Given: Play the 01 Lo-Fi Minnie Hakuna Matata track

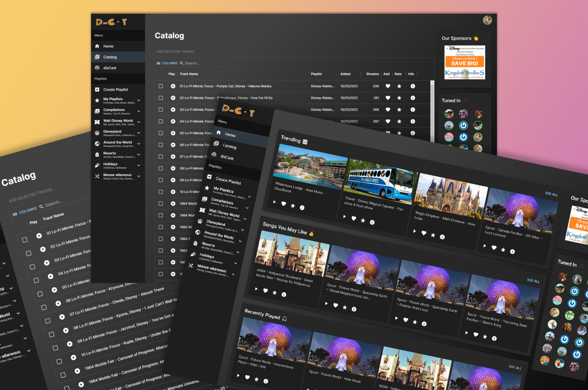Looking at the screenshot, I should [x=173, y=86].
